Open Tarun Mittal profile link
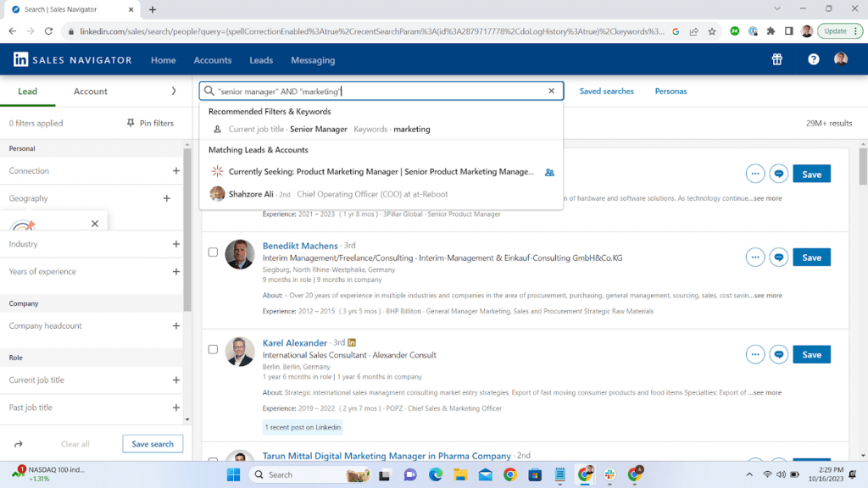This screenshot has width=868, height=488. [x=387, y=456]
